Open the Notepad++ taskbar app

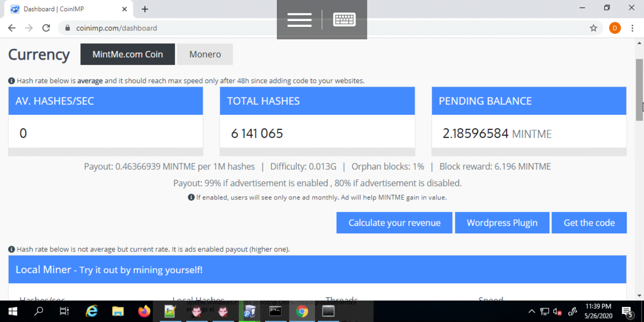pyautogui.click(x=170, y=311)
